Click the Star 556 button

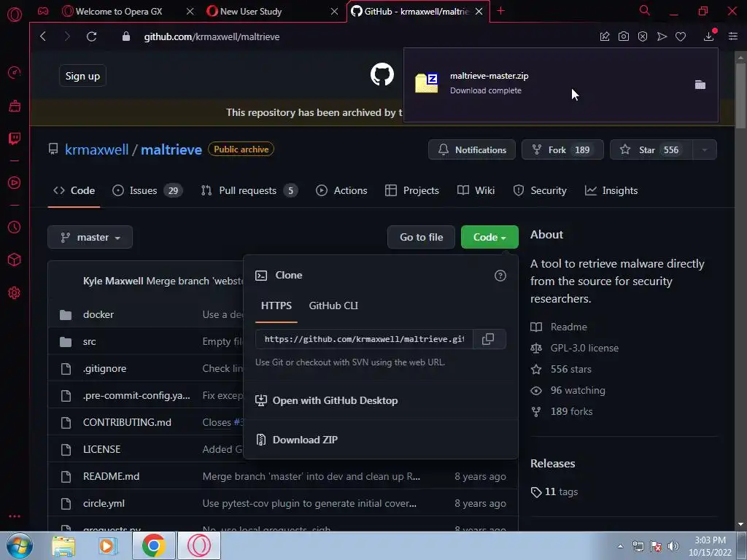click(651, 150)
